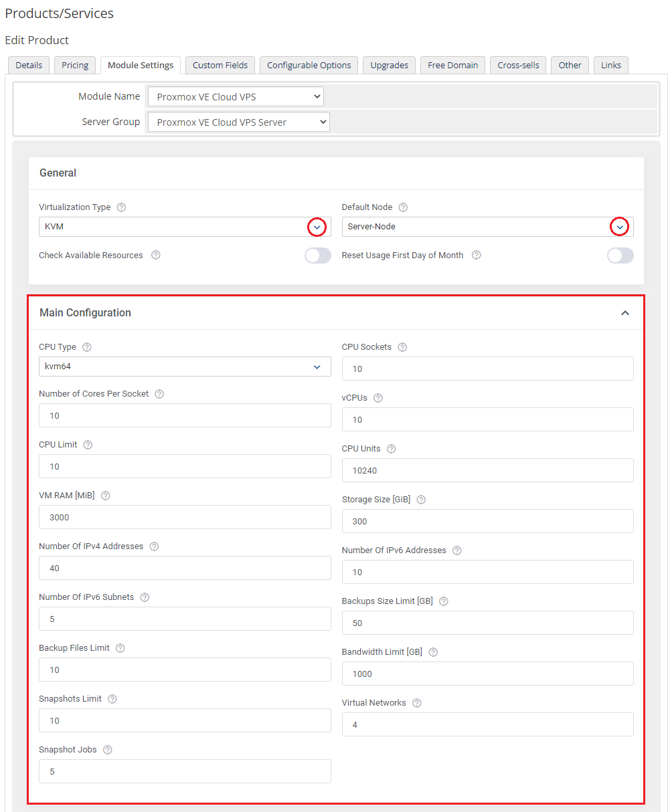This screenshot has height=812, width=668.
Task: Click help icon next to CPU Sockets
Action: [x=402, y=347]
